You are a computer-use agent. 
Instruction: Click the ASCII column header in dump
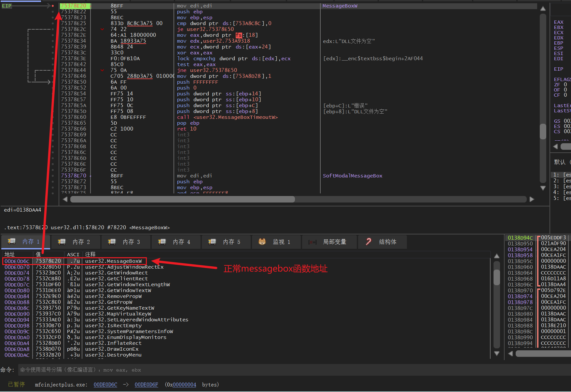click(73, 254)
